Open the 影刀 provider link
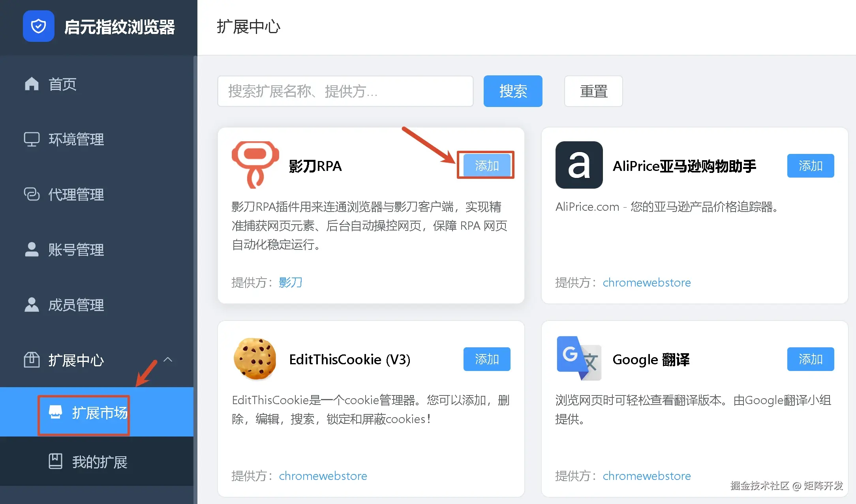Image resolution: width=856 pixels, height=504 pixels. click(x=291, y=283)
